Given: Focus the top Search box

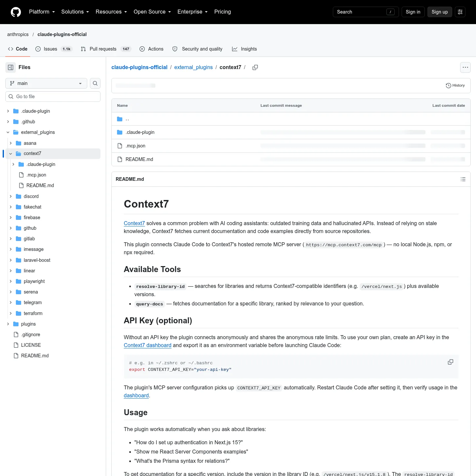Looking at the screenshot, I should [x=366, y=12].
